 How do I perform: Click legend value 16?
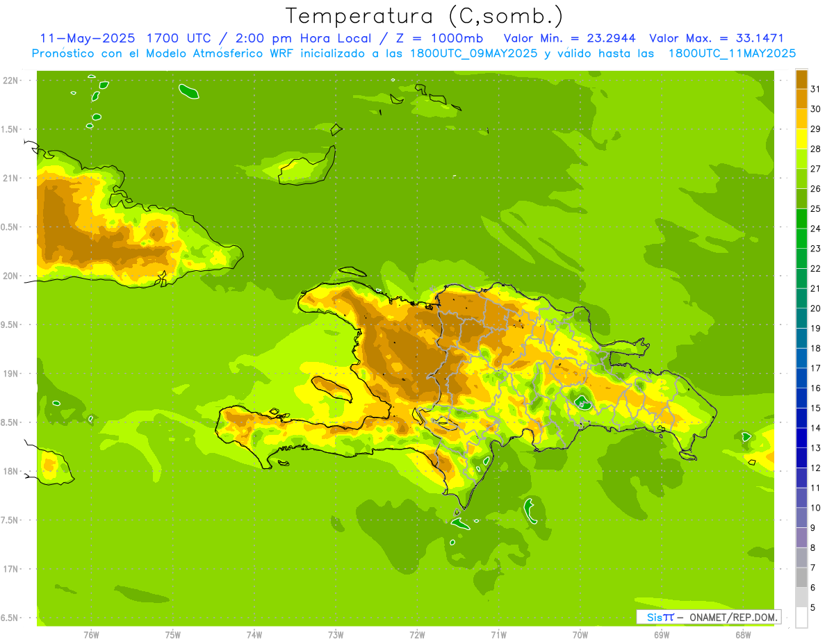[x=816, y=388]
